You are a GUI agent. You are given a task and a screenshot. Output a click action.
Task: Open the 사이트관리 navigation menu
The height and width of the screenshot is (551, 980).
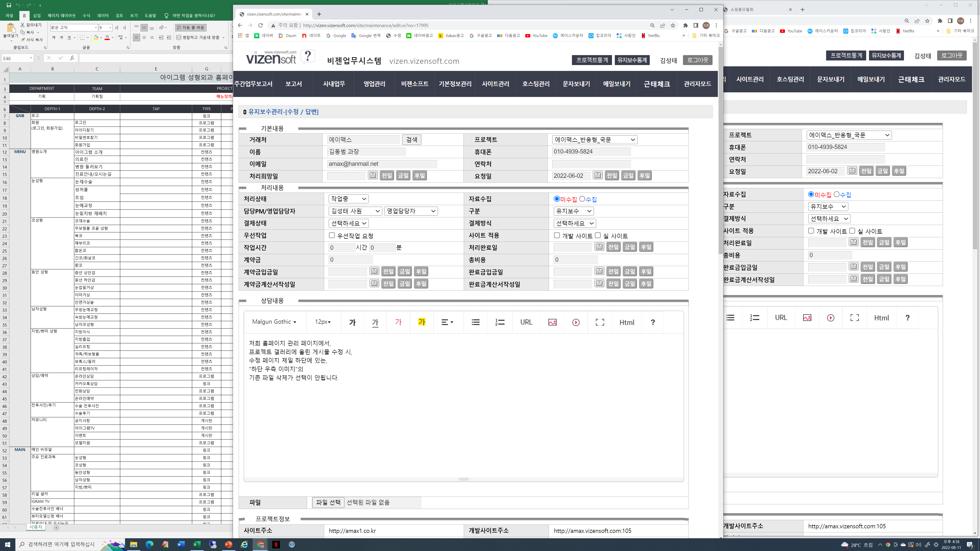(x=495, y=84)
